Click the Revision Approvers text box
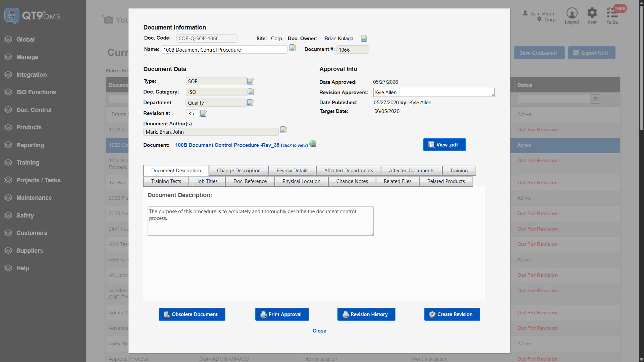 coord(434,93)
